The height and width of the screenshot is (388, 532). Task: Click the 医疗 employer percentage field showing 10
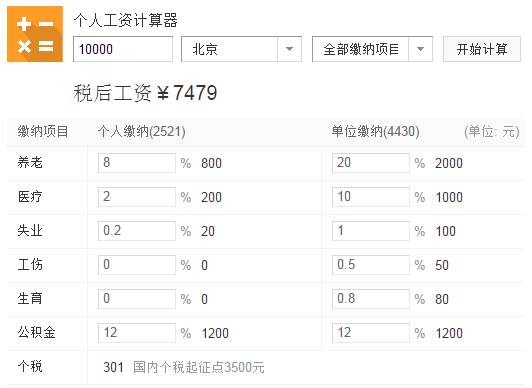(371, 197)
